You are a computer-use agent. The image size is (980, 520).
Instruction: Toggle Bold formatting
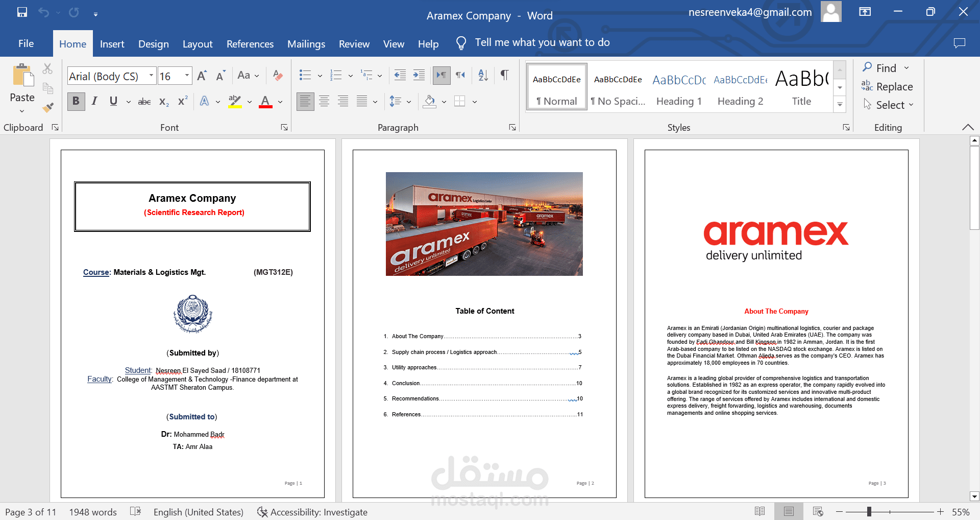pos(76,101)
